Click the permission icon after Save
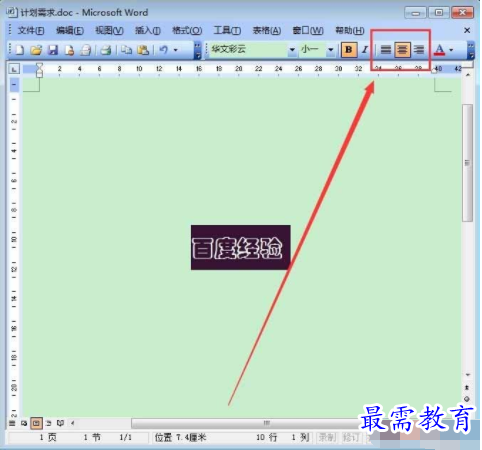Viewport: 482px width, 450px height. pyautogui.click(x=69, y=50)
